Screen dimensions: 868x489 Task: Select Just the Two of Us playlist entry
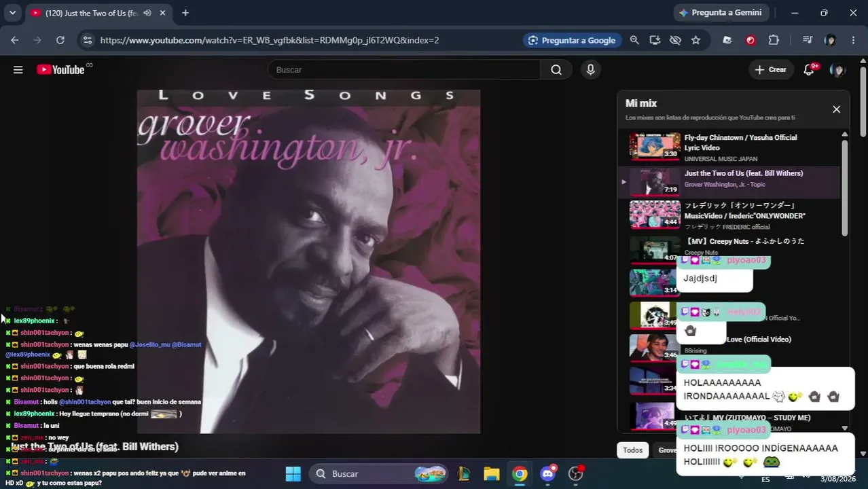tap(729, 181)
